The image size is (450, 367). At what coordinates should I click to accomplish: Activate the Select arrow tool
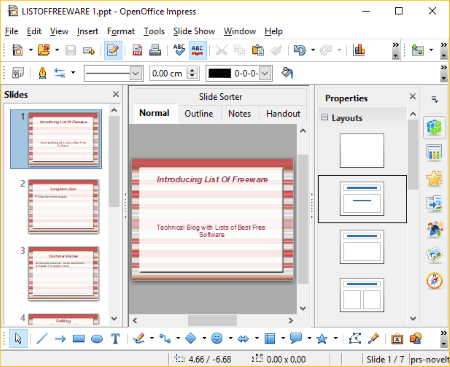[x=18, y=339]
